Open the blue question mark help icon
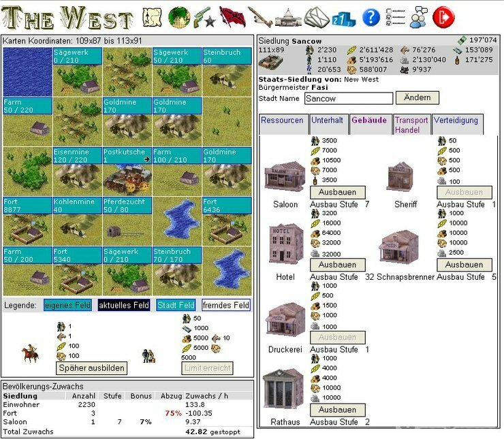This screenshot has height=439, width=504. point(371,17)
